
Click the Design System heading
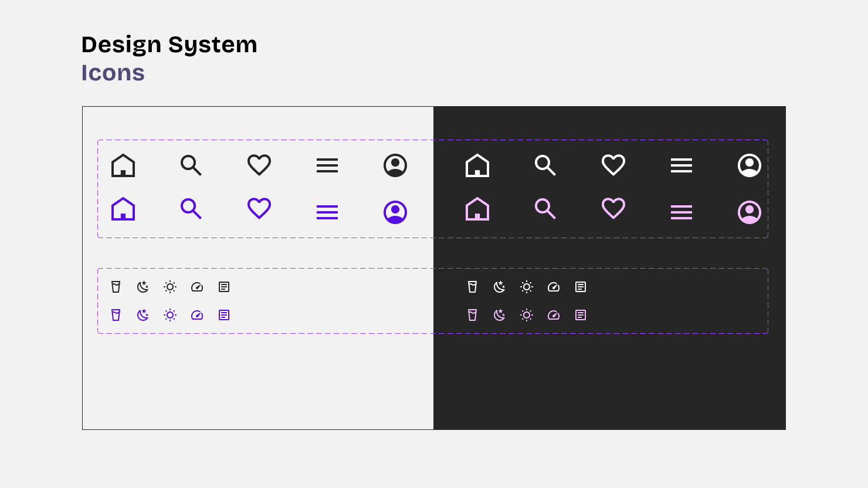[x=169, y=44]
